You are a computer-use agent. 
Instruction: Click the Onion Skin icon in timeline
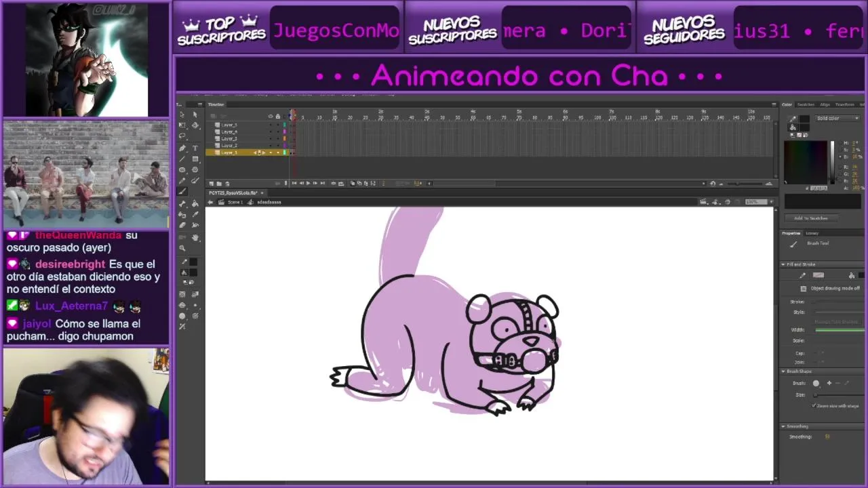(353, 184)
